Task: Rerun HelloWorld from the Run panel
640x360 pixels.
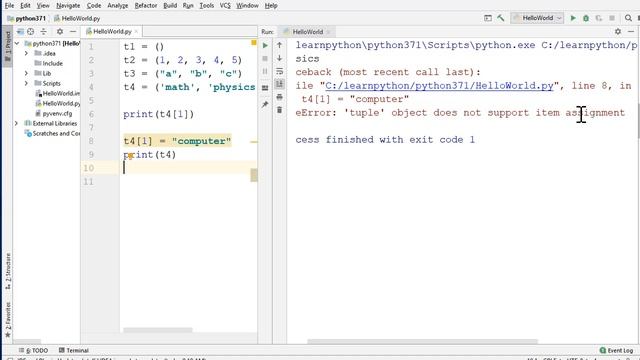Action: point(265,45)
